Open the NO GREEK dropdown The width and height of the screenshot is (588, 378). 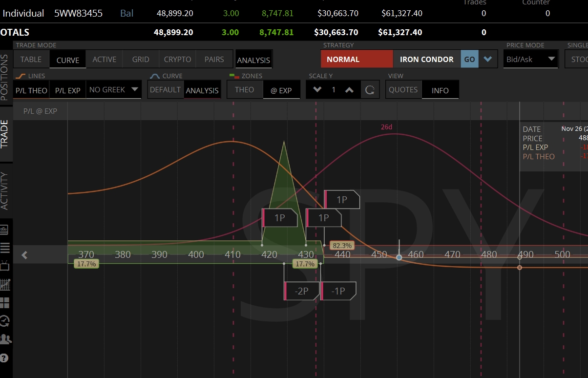coord(114,90)
